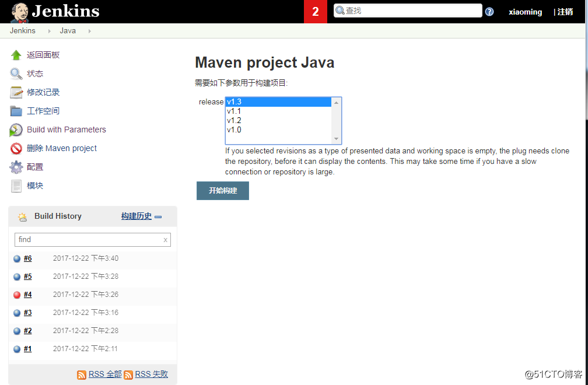Open 返回面板 in the sidebar

pos(43,55)
